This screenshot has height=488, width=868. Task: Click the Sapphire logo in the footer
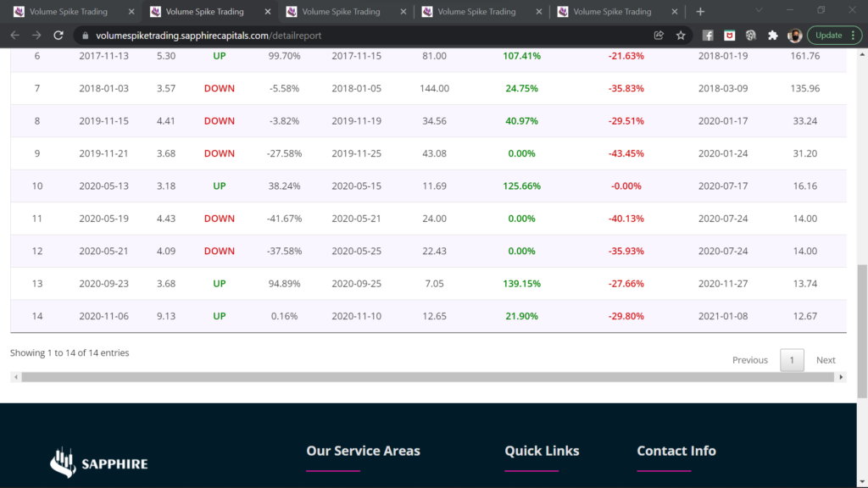[x=99, y=462]
